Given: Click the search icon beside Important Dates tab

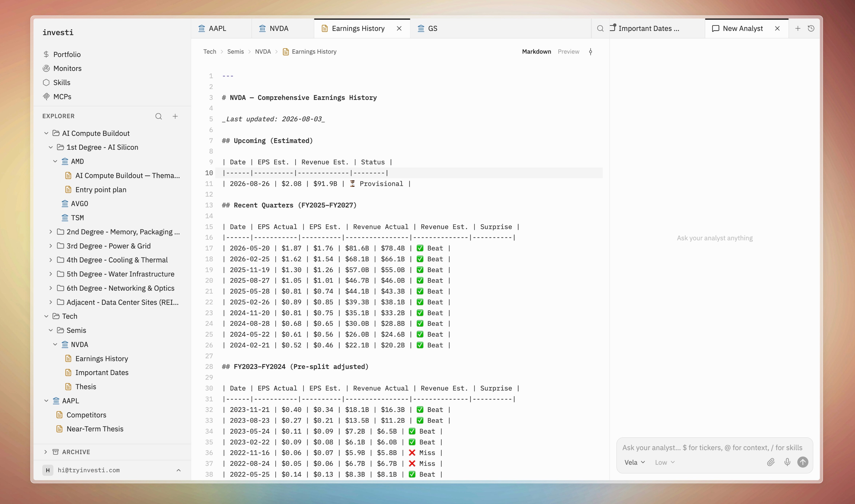Looking at the screenshot, I should 600,29.
